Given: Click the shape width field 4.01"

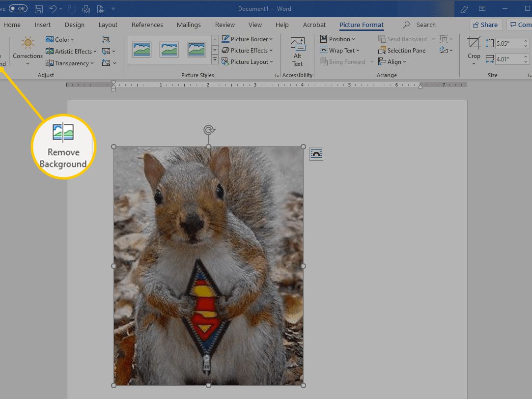Looking at the screenshot, I should [x=509, y=59].
